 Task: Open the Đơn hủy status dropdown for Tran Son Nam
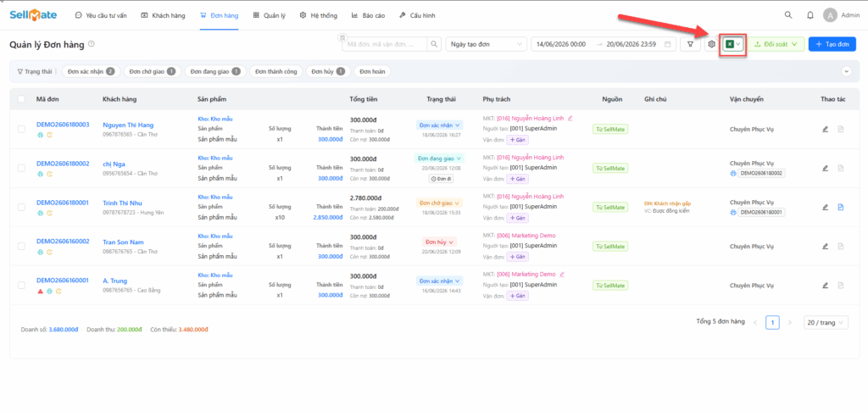pos(439,242)
